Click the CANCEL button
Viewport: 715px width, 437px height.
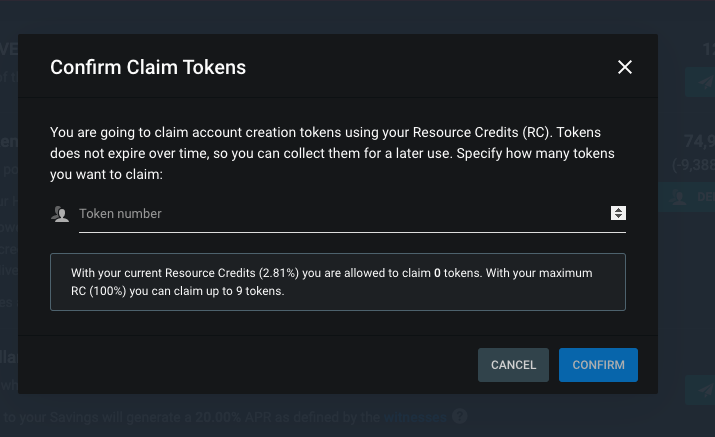[x=513, y=365]
